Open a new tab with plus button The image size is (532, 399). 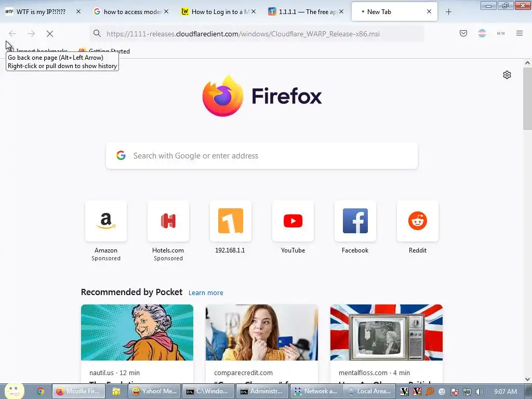click(448, 12)
